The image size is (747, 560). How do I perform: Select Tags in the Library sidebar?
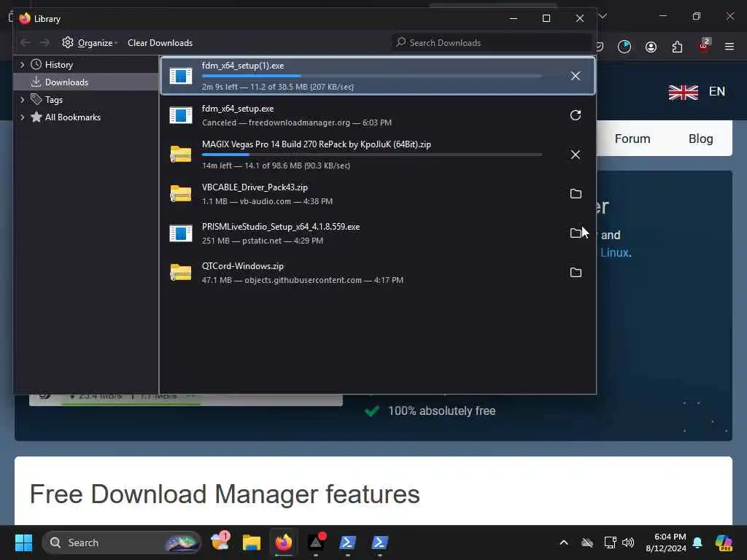(x=53, y=100)
